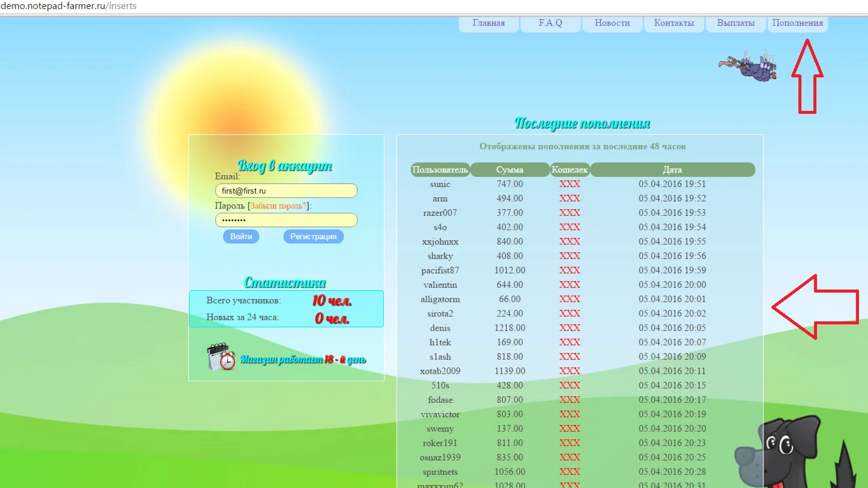Click the 0 чел. new users value
The image size is (868, 488).
332,318
